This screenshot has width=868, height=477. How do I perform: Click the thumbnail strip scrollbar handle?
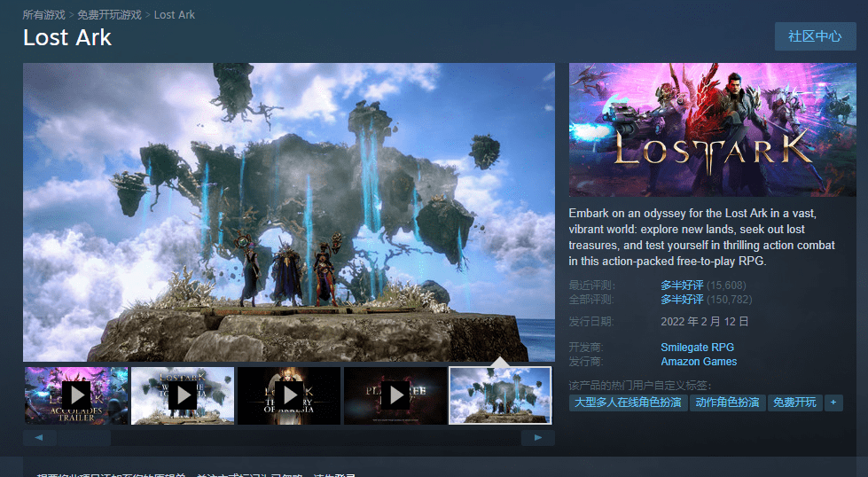tap(83, 438)
